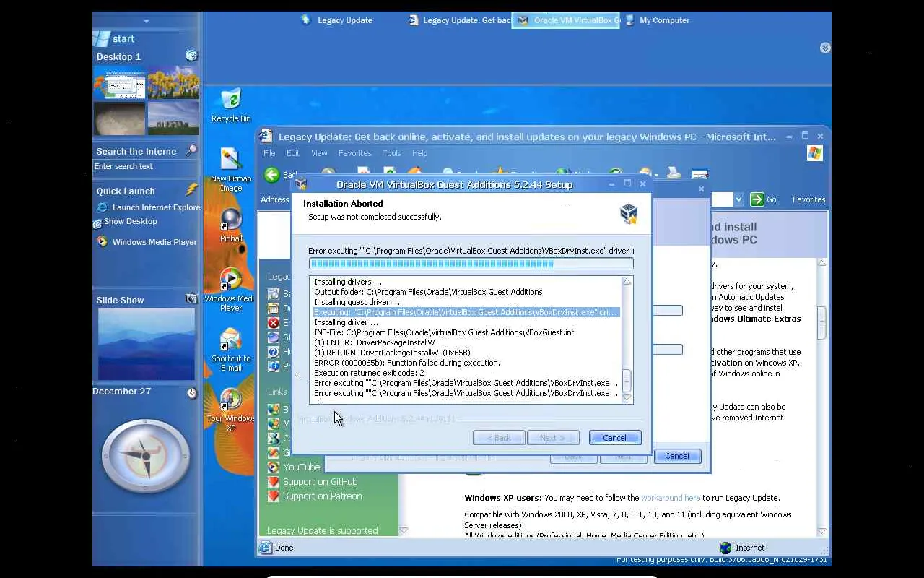Open the View menu in Internet Explorer
This screenshot has height=578, width=924.
319,153
